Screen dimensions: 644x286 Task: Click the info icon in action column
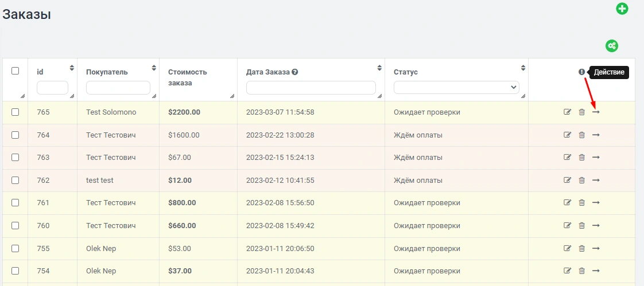[581, 72]
